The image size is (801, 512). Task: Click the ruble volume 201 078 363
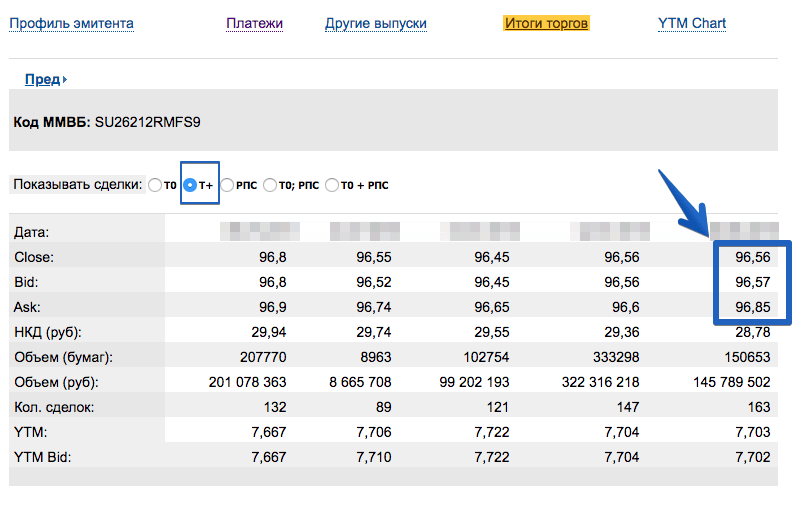tap(247, 382)
